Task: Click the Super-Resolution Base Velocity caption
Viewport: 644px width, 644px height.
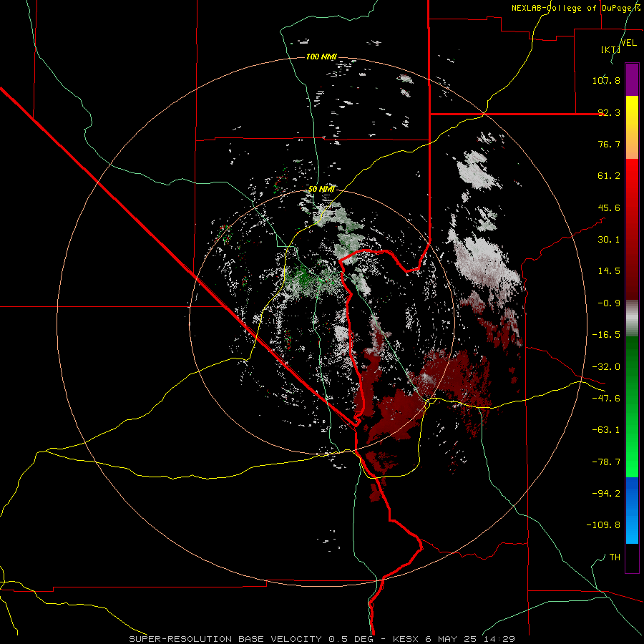Action: coord(321,639)
